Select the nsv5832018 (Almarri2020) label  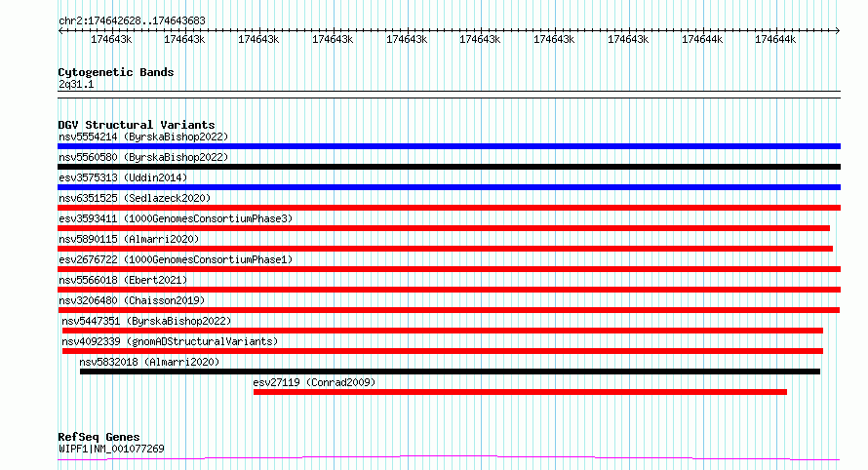point(149,362)
